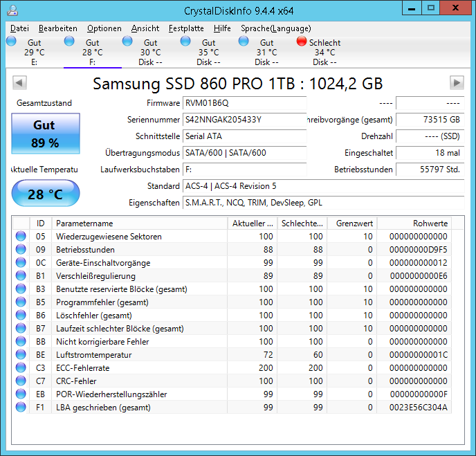Click the Aktueller column header
476x456 pixels.
pos(252,224)
